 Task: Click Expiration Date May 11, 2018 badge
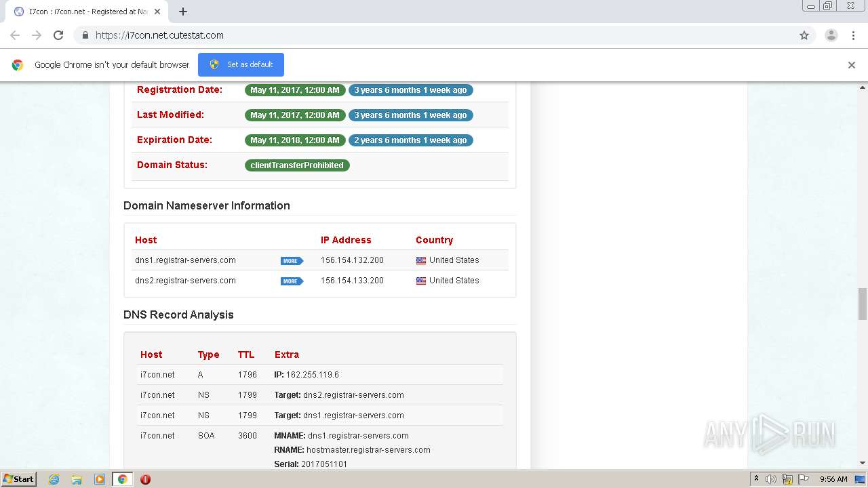[x=295, y=140]
